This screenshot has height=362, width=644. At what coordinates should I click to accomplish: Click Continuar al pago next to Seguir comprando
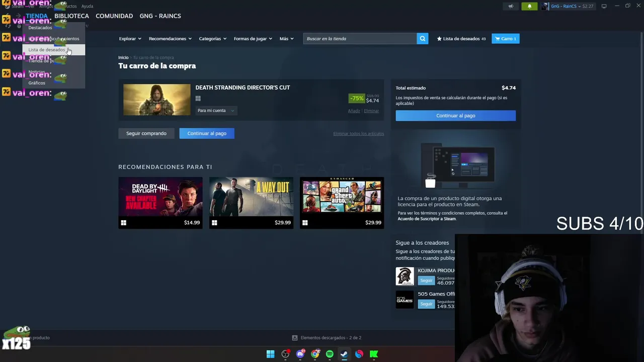pyautogui.click(x=207, y=133)
